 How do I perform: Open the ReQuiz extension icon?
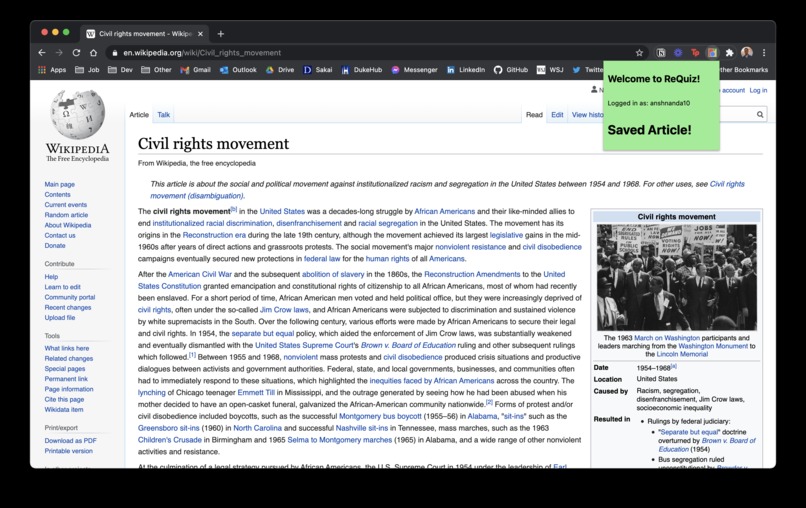pos(712,52)
